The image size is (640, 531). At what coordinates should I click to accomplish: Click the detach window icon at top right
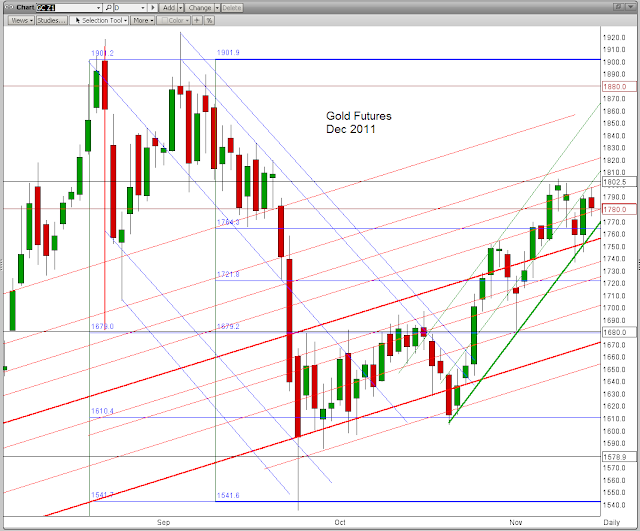click(618, 7)
